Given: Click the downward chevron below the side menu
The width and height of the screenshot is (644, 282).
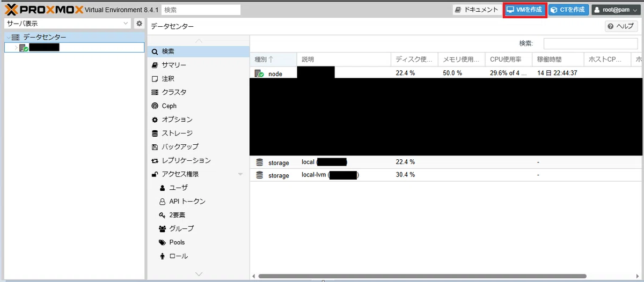Looking at the screenshot, I should (x=199, y=274).
